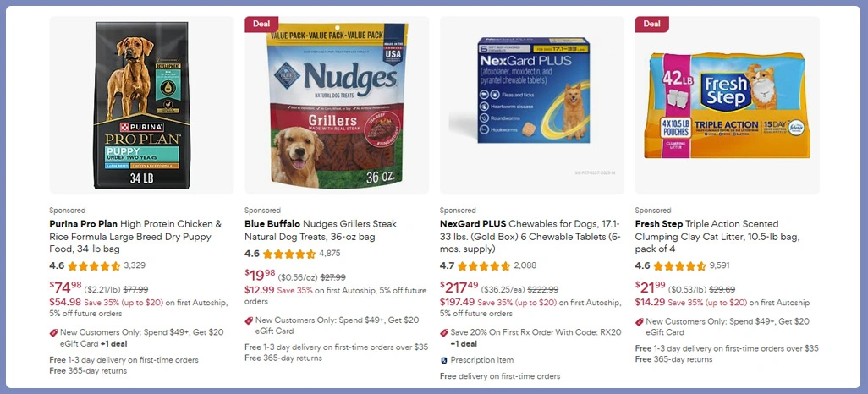The height and width of the screenshot is (394, 868).
Task: Open Fresh Step Triple Action Scented litter title
Action: (717, 236)
